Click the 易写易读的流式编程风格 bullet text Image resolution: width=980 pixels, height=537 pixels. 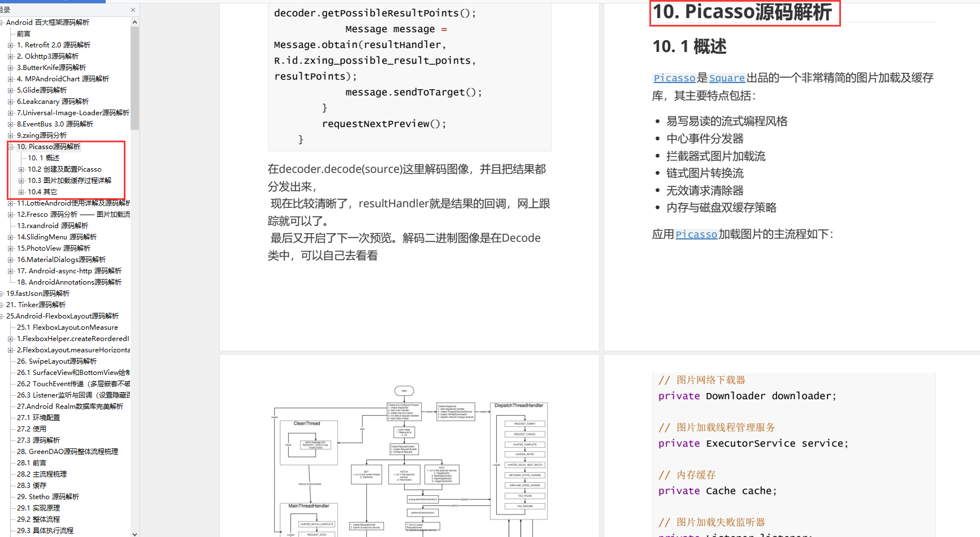pyautogui.click(x=727, y=121)
